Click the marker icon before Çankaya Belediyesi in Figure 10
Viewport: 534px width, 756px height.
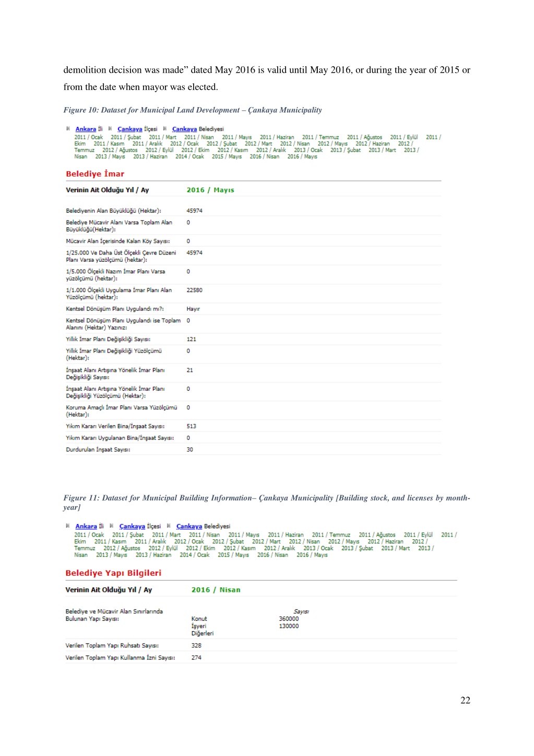click(x=165, y=129)
